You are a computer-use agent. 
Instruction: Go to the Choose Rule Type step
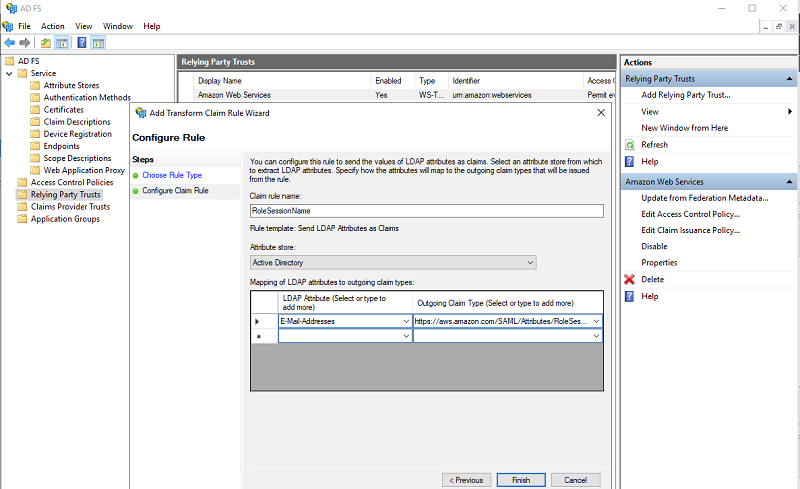pyautogui.click(x=172, y=175)
